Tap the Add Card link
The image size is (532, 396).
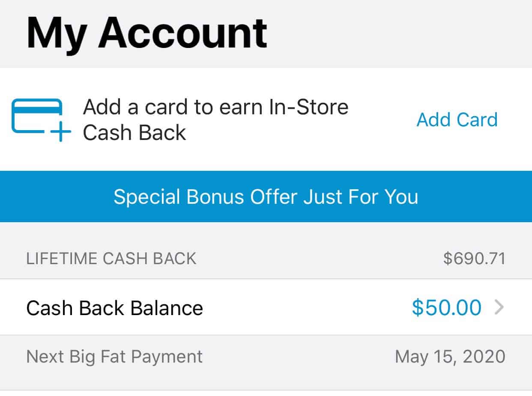(457, 119)
